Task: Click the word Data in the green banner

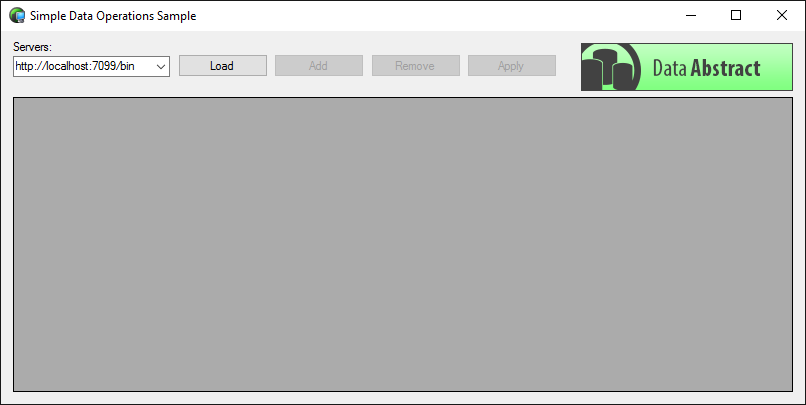Action: 670,68
